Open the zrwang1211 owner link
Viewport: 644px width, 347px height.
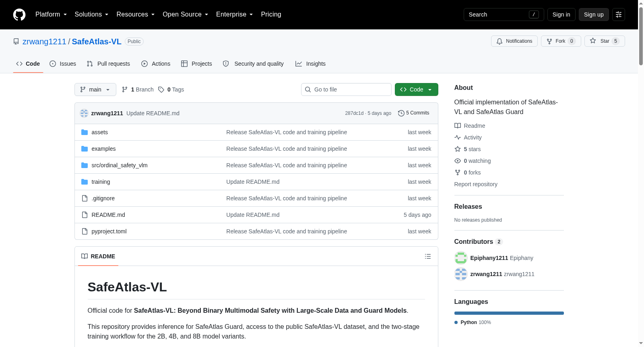[x=44, y=42]
